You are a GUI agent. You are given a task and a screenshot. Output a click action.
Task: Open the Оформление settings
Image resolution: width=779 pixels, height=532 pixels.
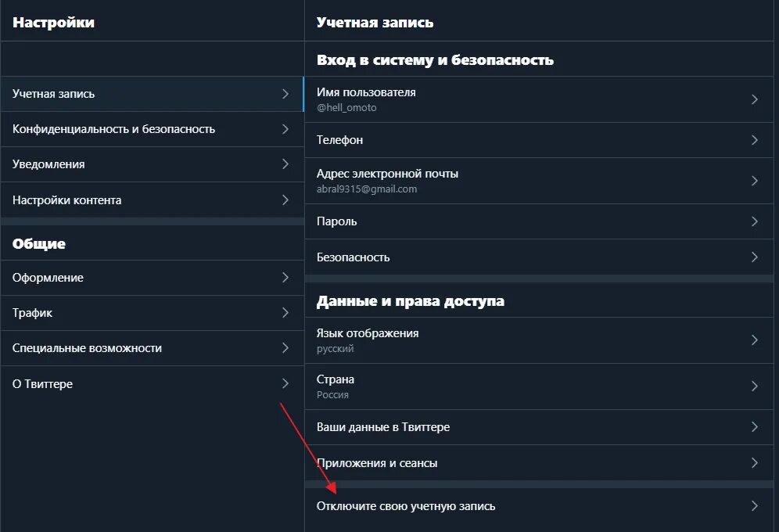coord(152,278)
